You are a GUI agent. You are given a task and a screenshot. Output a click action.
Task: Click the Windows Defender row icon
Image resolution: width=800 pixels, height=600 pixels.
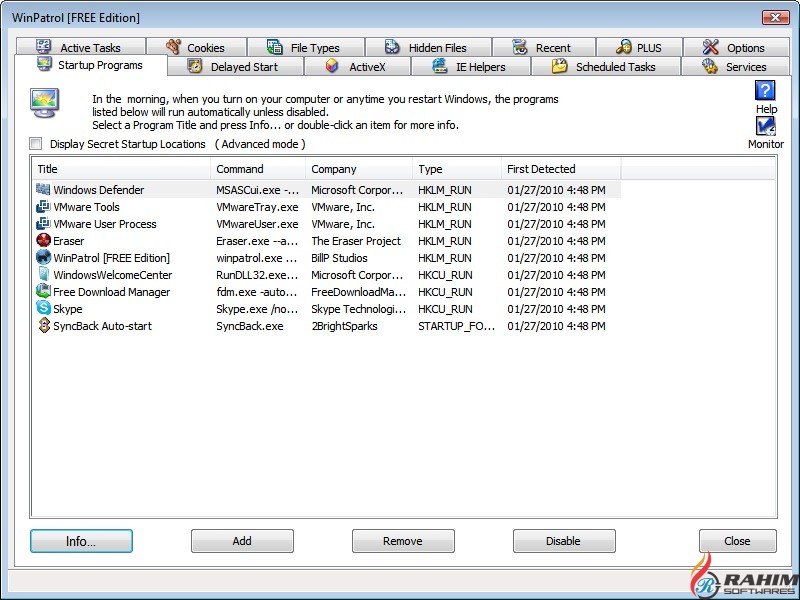pyautogui.click(x=43, y=189)
